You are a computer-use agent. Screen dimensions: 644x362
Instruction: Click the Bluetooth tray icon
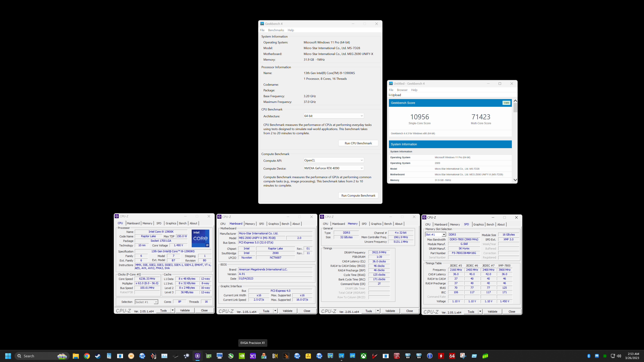[589, 356]
